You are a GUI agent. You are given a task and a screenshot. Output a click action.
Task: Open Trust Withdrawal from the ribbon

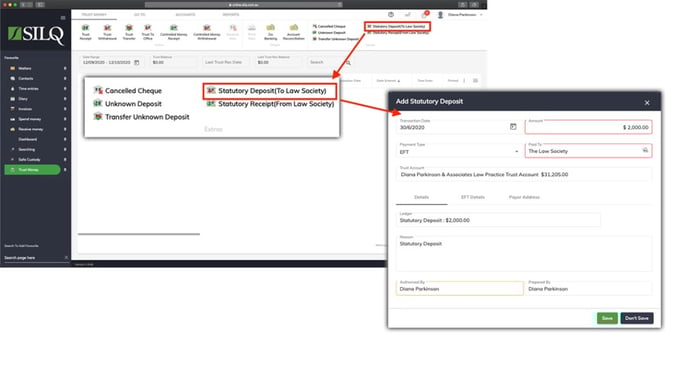tap(107, 32)
